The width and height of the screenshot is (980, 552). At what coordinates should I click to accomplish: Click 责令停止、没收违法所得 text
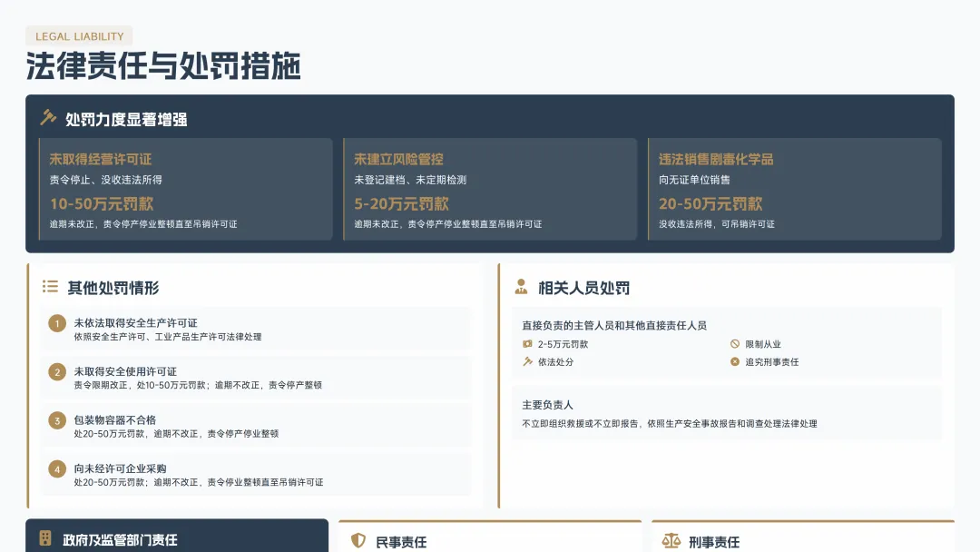[105, 180]
